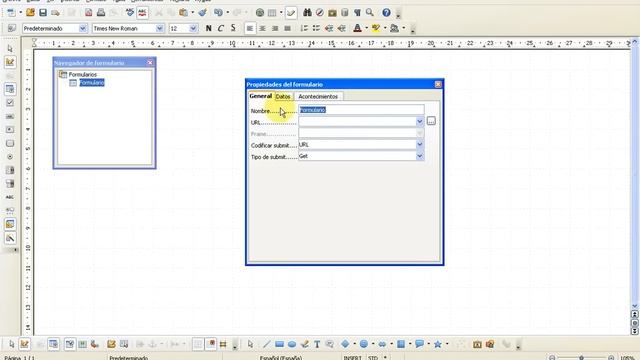Click the zoom slider in status bar
The height and width of the screenshot is (360, 640).
point(581,358)
